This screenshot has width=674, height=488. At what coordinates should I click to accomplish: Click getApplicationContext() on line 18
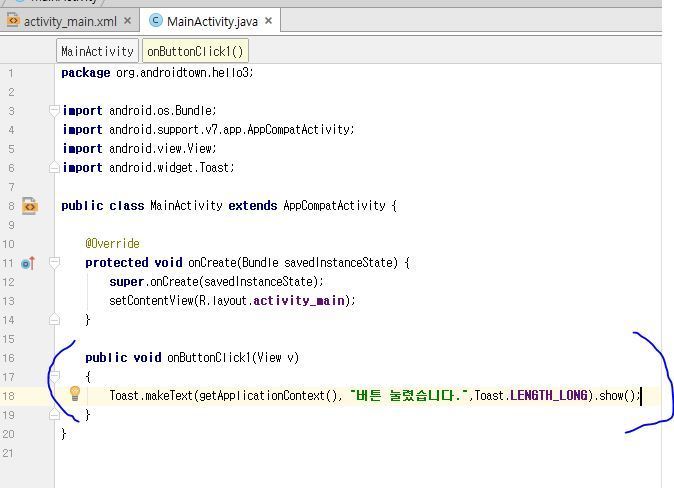pyautogui.click(x=268, y=396)
